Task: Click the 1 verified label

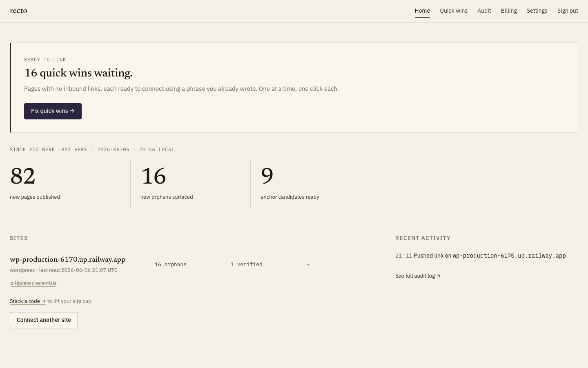Action: [246, 265]
